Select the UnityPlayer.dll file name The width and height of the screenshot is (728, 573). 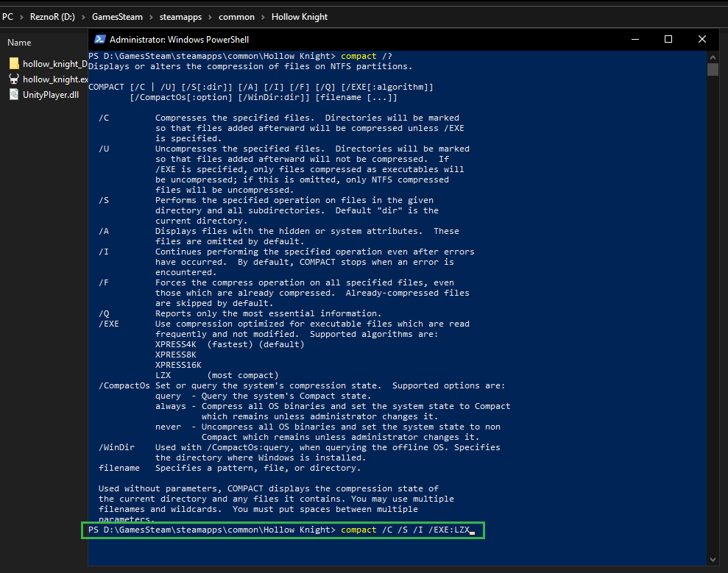click(x=51, y=95)
